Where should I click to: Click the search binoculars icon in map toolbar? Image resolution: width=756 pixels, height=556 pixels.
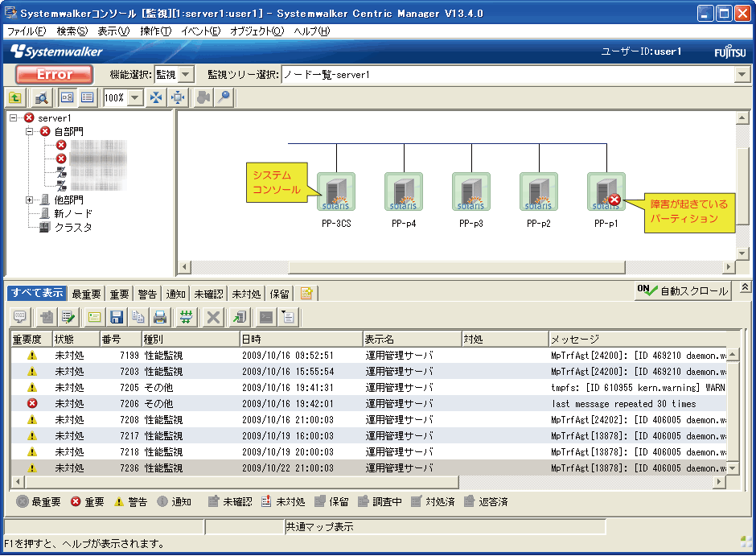42,97
